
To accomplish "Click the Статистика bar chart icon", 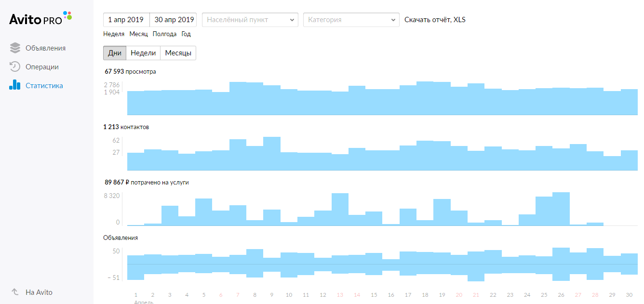I will click(x=15, y=85).
